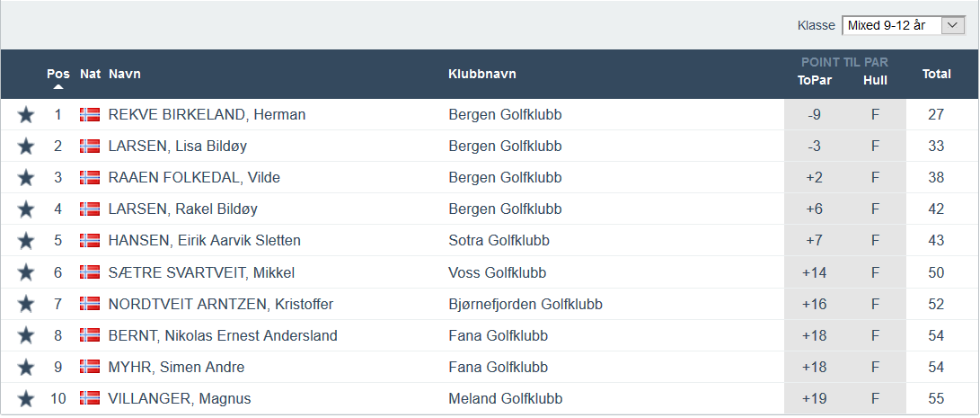Open player REKVE BIRKELAND, Herman

pyautogui.click(x=207, y=115)
